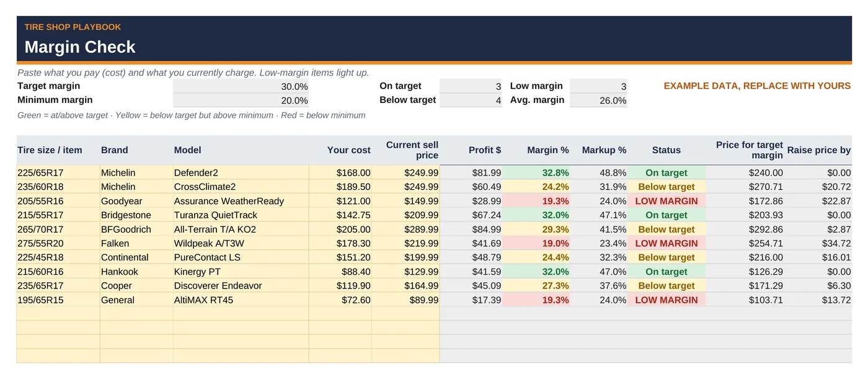Select the Wildpeak A/T3W model cell
Image resolution: width=868 pixels, height=379 pixels.
(241, 244)
